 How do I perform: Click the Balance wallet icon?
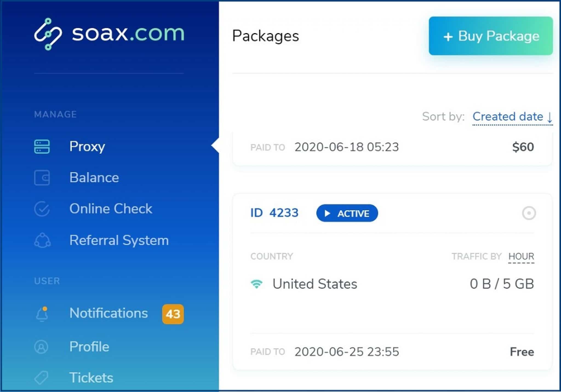(x=42, y=178)
